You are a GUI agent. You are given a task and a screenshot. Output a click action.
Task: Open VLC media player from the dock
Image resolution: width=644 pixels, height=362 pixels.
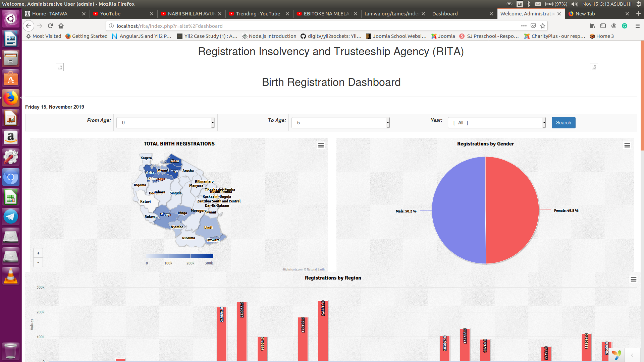11,276
